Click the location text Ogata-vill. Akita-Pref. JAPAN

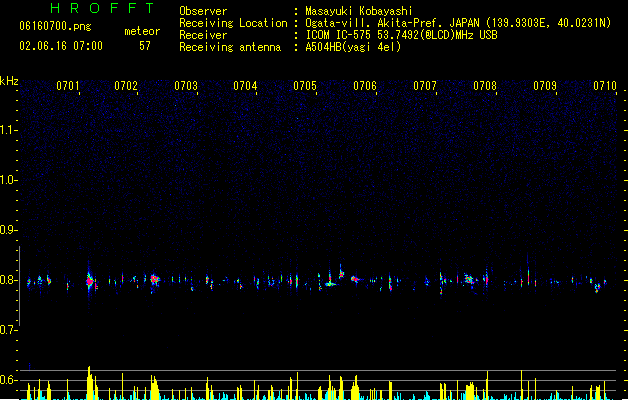[392, 23]
